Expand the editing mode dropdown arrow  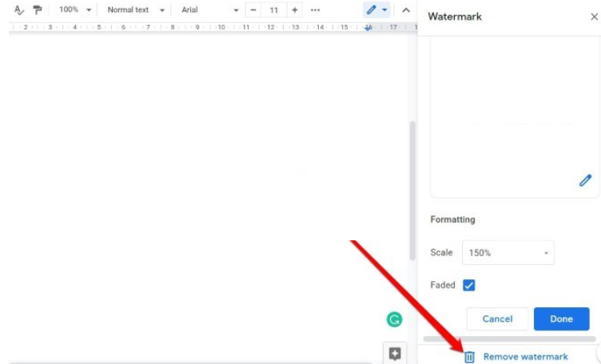(384, 10)
